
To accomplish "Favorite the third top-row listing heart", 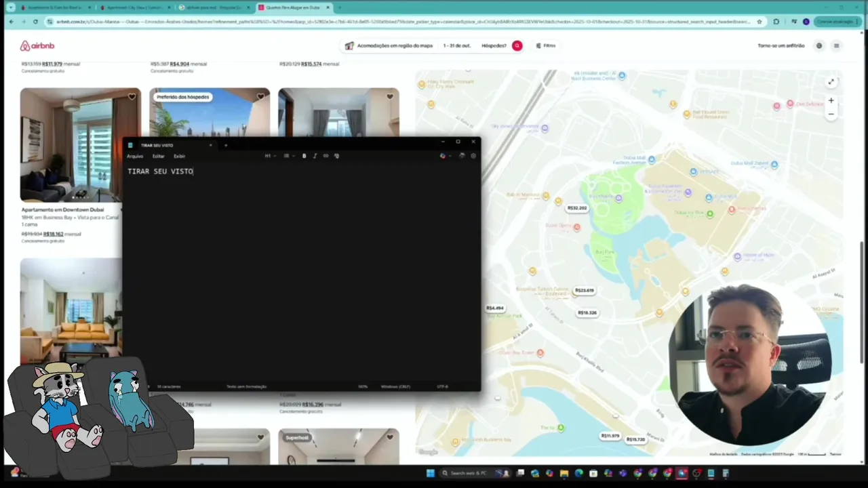I will pyautogui.click(x=389, y=97).
